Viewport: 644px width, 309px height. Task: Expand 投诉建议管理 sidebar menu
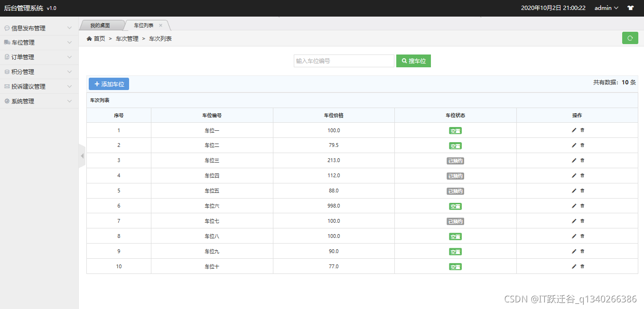(39, 87)
